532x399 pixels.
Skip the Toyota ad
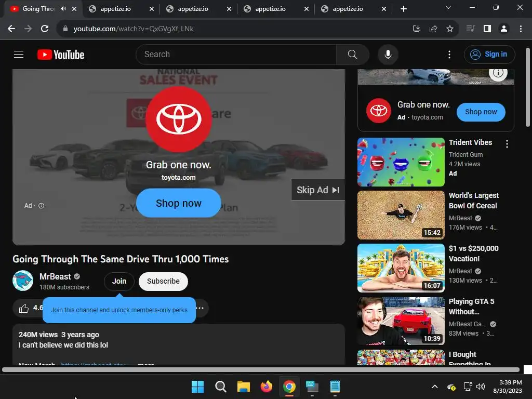[318, 190]
